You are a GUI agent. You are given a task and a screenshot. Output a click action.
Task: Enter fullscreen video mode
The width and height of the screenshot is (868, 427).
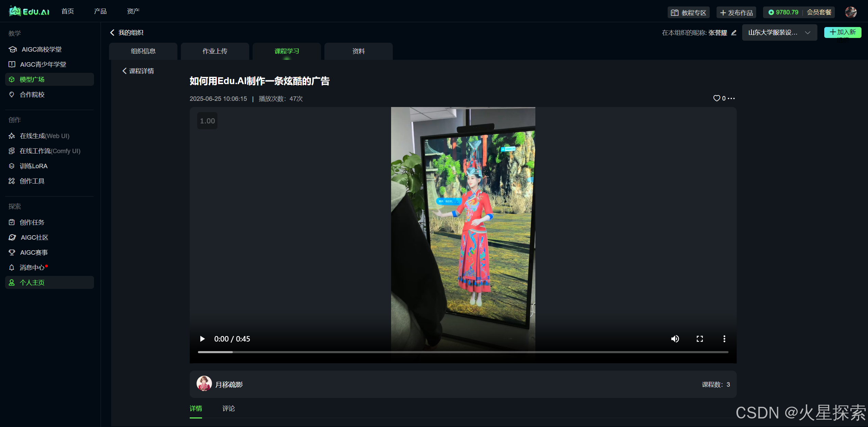pos(700,339)
